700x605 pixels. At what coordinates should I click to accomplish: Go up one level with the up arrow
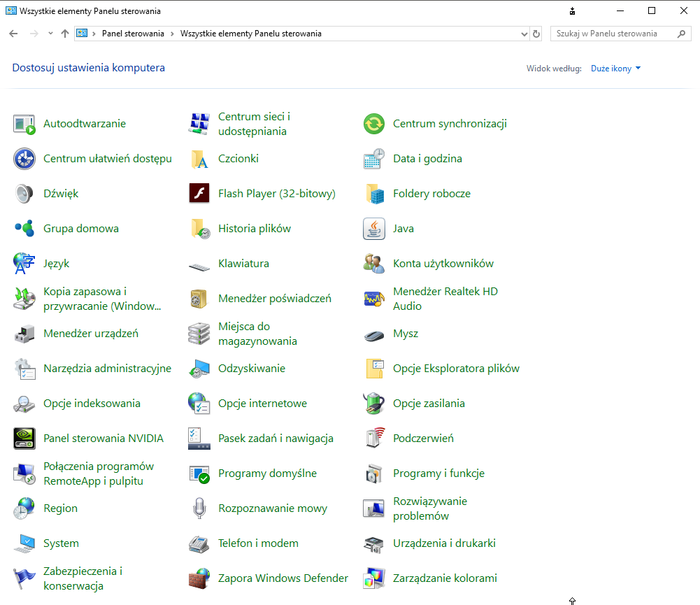tap(65, 34)
